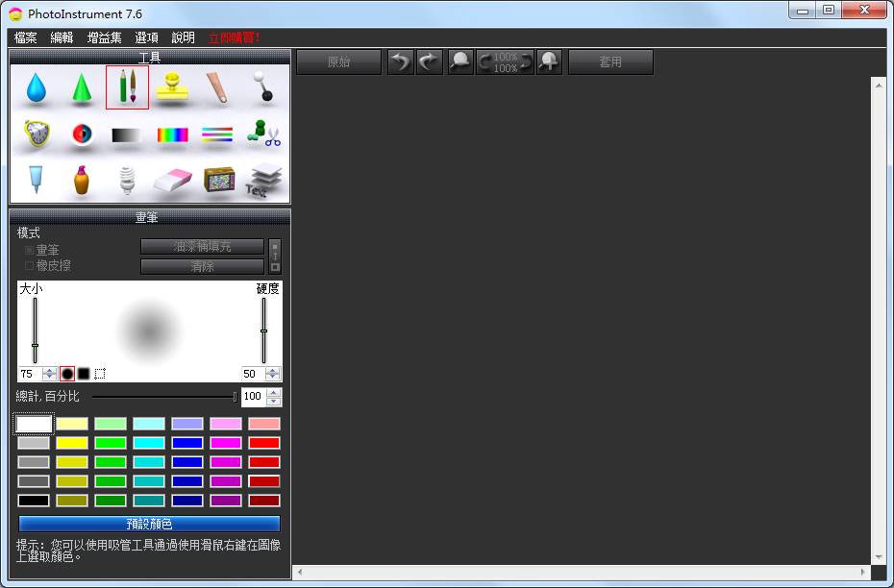This screenshot has width=894, height=588.
Task: Open the Text layers tool
Action: coord(264,180)
